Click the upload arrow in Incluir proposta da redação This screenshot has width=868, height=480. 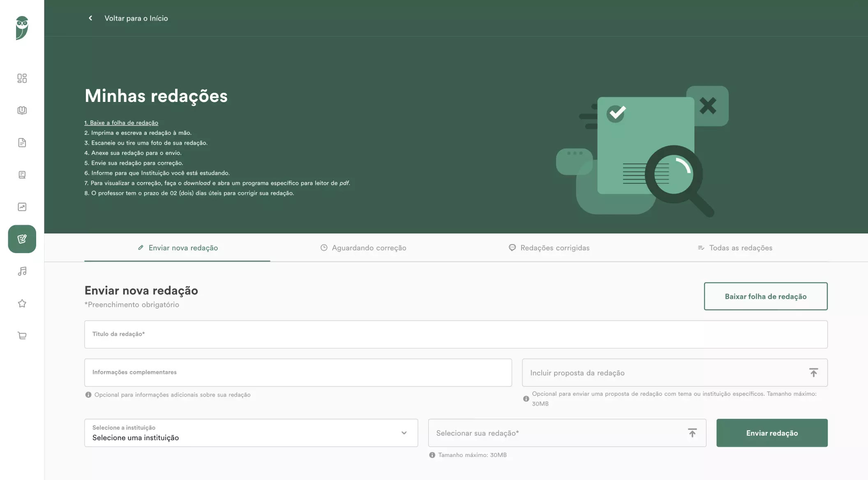(813, 372)
